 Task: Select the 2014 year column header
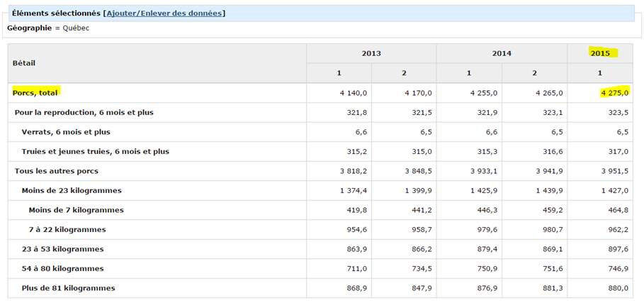click(502, 53)
